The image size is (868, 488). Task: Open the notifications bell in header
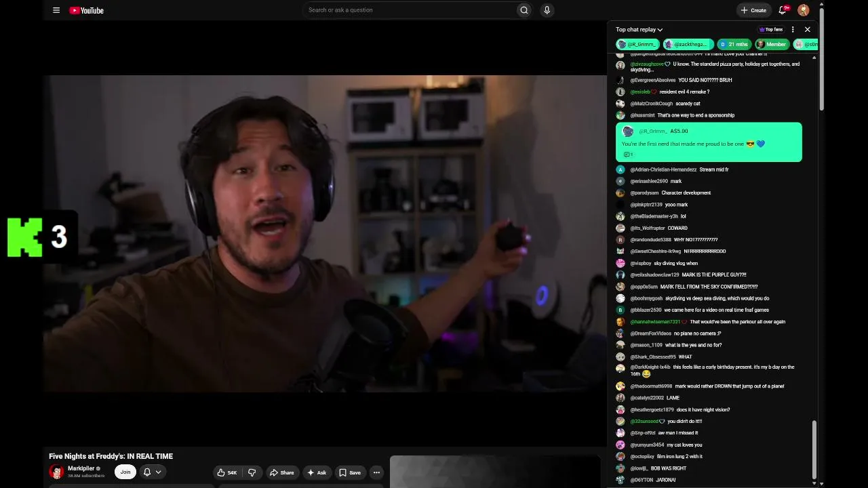pos(783,10)
